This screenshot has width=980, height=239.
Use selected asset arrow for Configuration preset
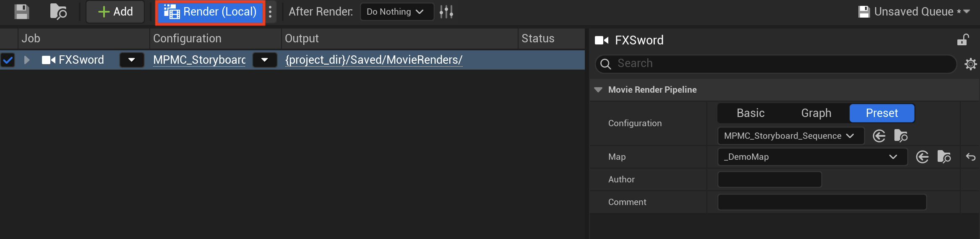point(879,136)
